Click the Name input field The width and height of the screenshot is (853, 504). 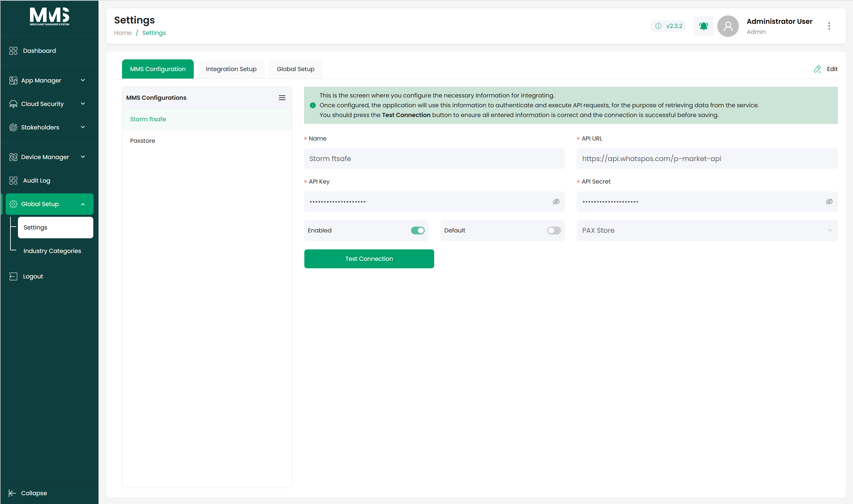point(434,159)
